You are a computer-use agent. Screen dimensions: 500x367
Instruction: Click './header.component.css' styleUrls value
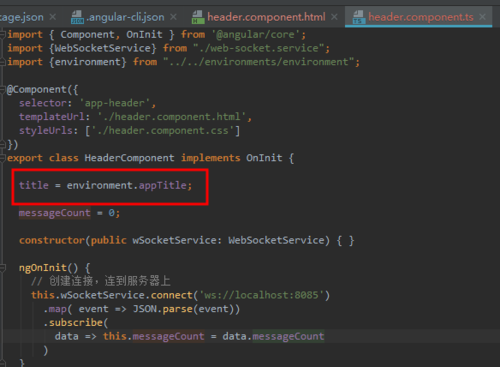tap(163, 130)
